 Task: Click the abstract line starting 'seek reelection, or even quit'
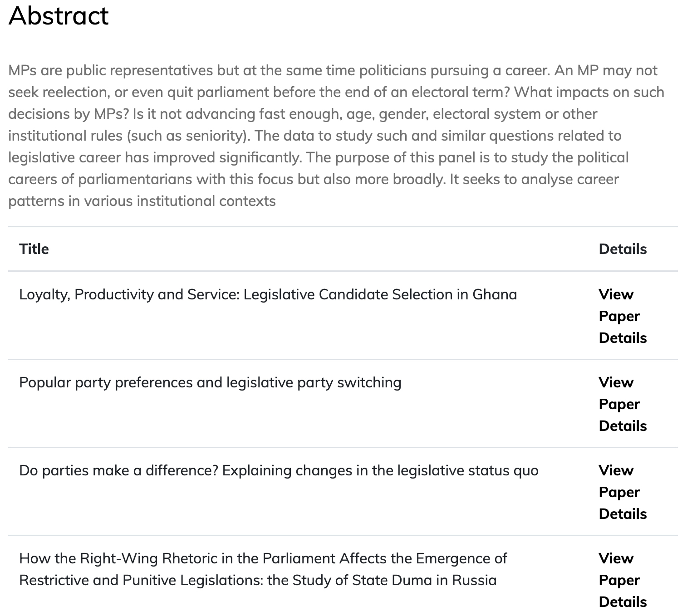pyautogui.click(x=336, y=92)
